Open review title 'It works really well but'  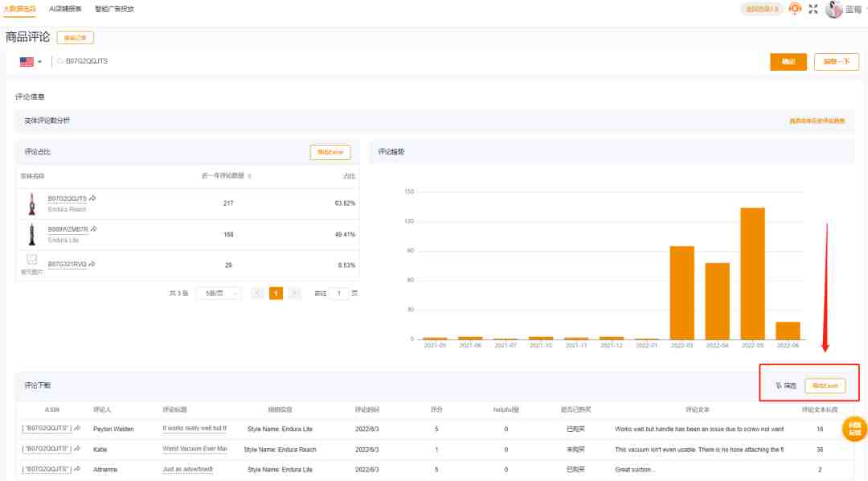click(194, 429)
